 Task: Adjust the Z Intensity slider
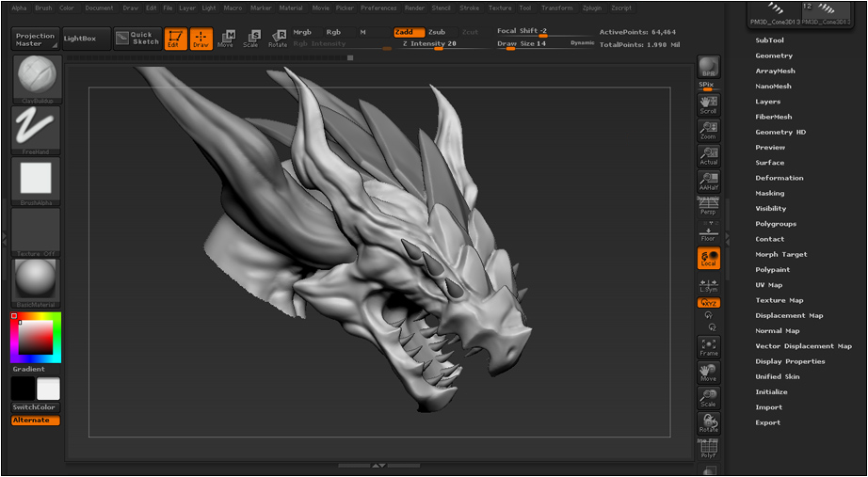click(x=429, y=43)
